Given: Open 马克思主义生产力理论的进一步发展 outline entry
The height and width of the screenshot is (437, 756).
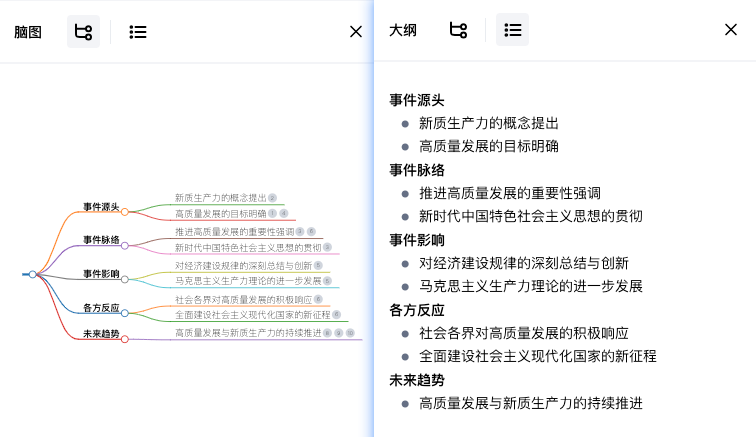Looking at the screenshot, I should 530,286.
